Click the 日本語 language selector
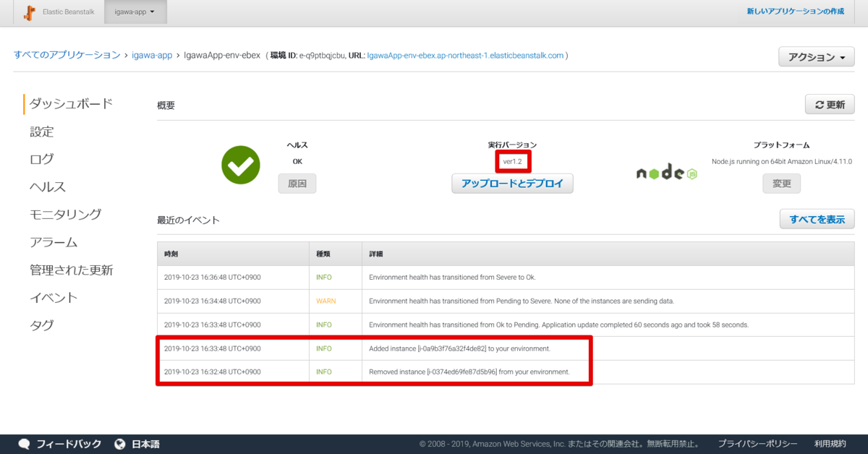This screenshot has width=868, height=454. pos(145,444)
